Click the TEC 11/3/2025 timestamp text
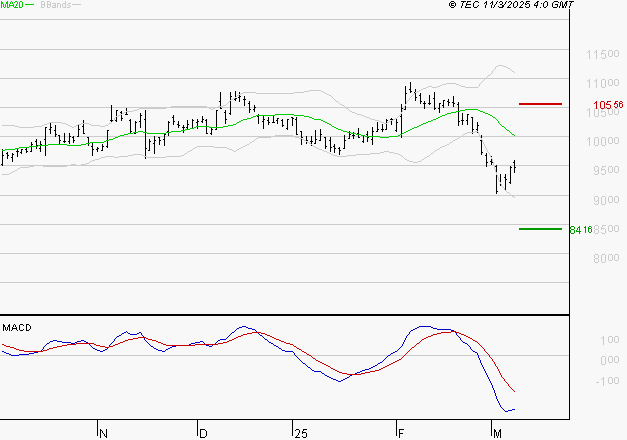This screenshot has height=440, width=627. (x=511, y=5)
